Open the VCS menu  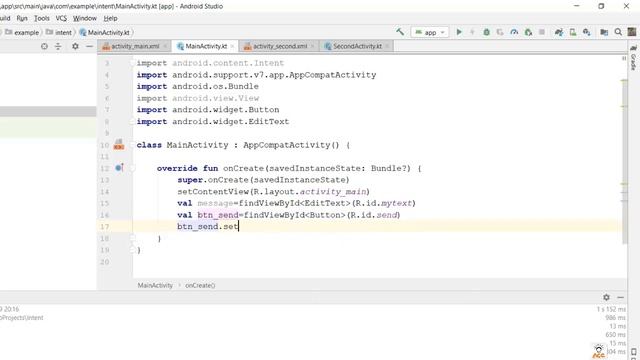(61, 18)
